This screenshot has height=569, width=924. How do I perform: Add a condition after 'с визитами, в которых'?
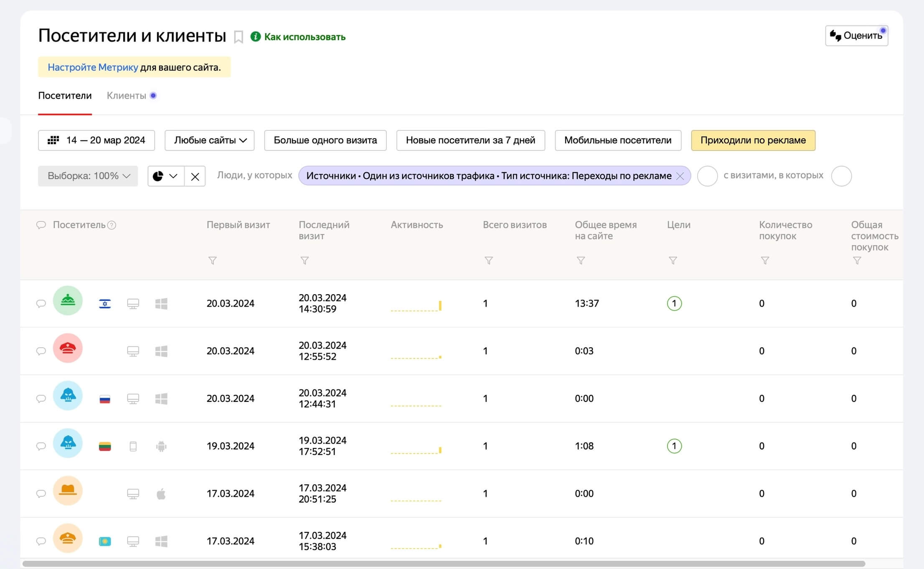point(841,176)
